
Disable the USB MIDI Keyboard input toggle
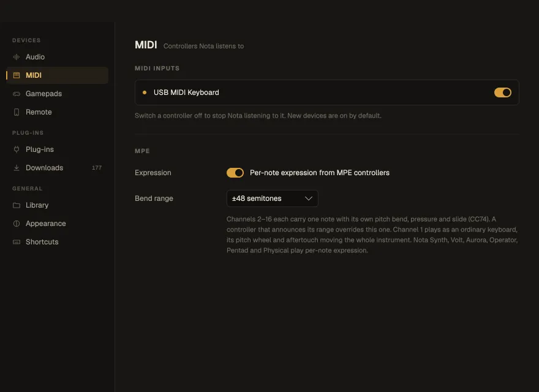pos(503,92)
